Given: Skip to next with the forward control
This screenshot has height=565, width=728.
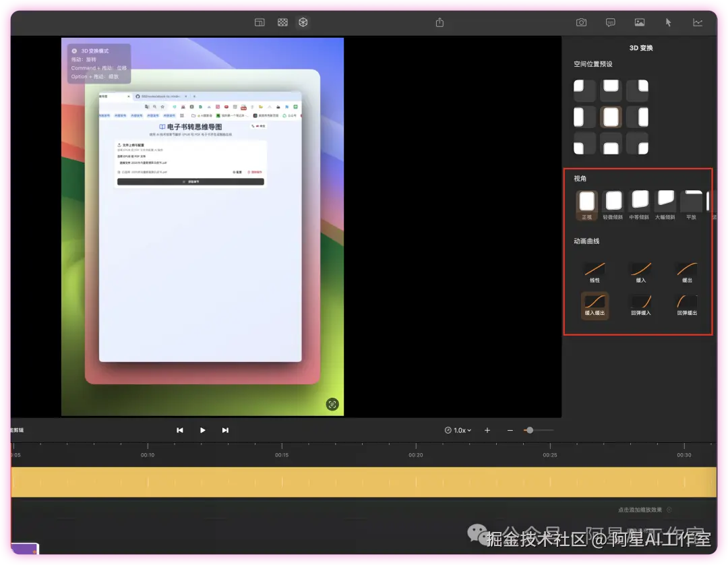Looking at the screenshot, I should click(225, 430).
